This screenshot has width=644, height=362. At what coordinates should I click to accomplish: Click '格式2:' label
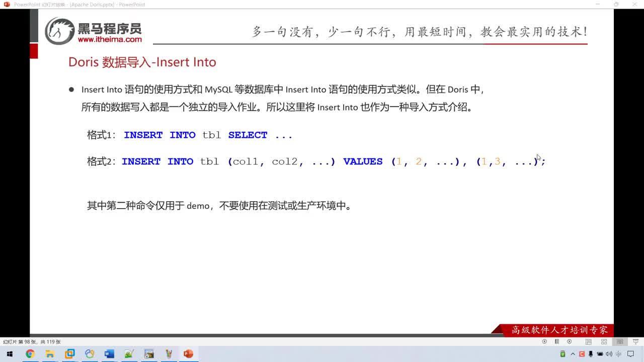pyautogui.click(x=101, y=161)
